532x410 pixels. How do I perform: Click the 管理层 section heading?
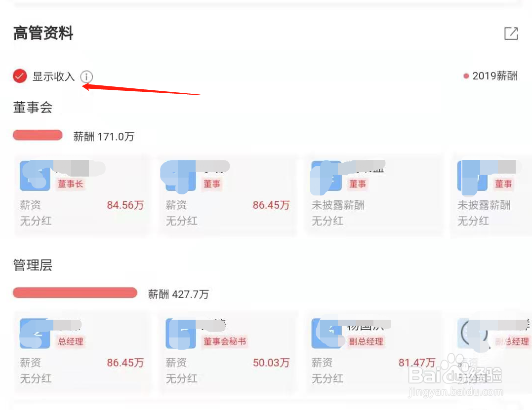point(33,265)
